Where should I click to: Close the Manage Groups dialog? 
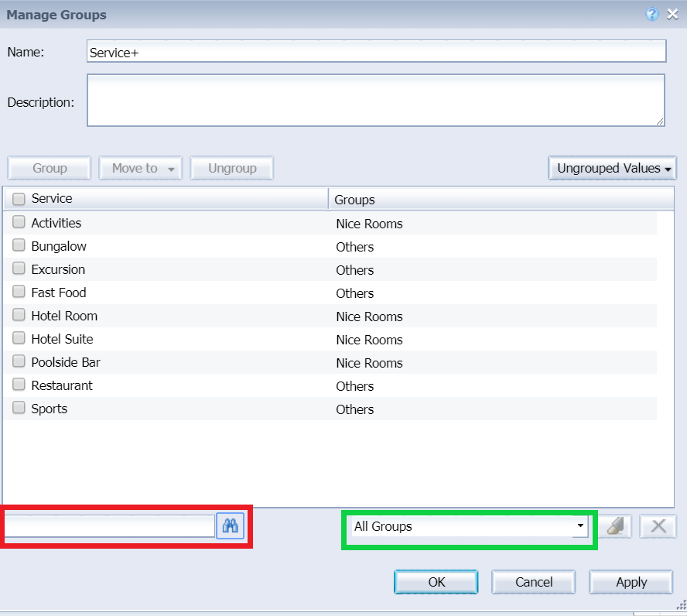coord(672,14)
